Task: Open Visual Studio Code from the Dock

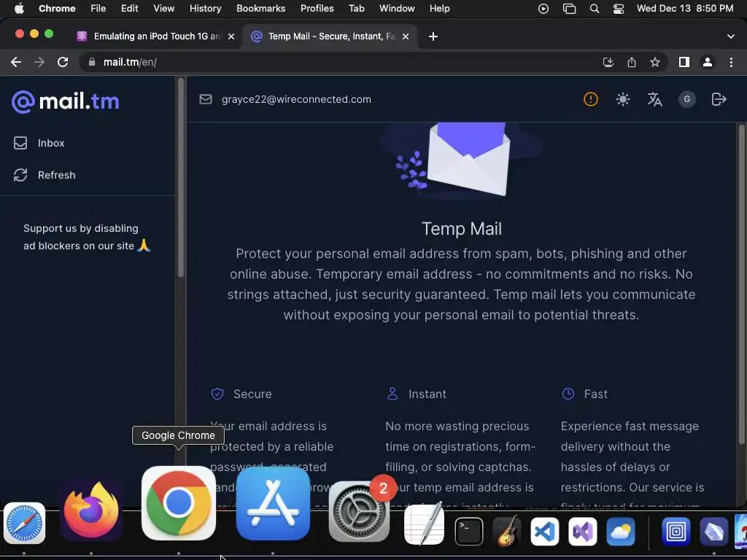Action: 544,531
